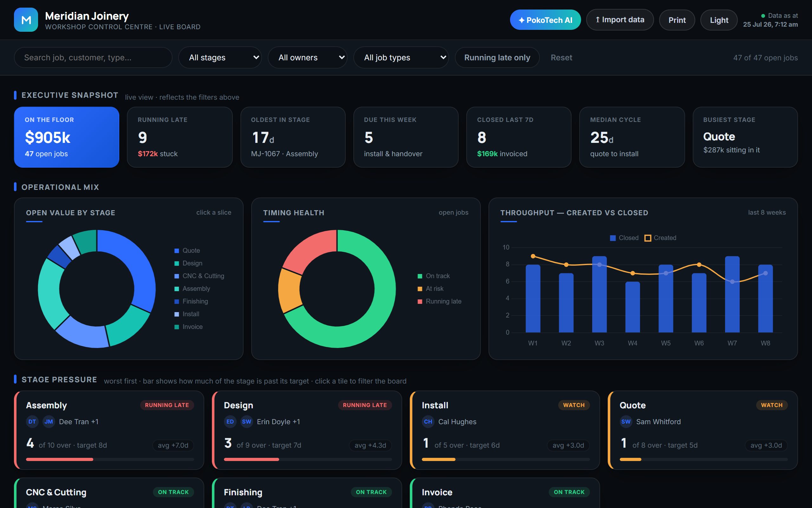Viewport: 812px width, 508px height.
Task: Click Install over-target progress bar
Action: [x=506, y=459]
